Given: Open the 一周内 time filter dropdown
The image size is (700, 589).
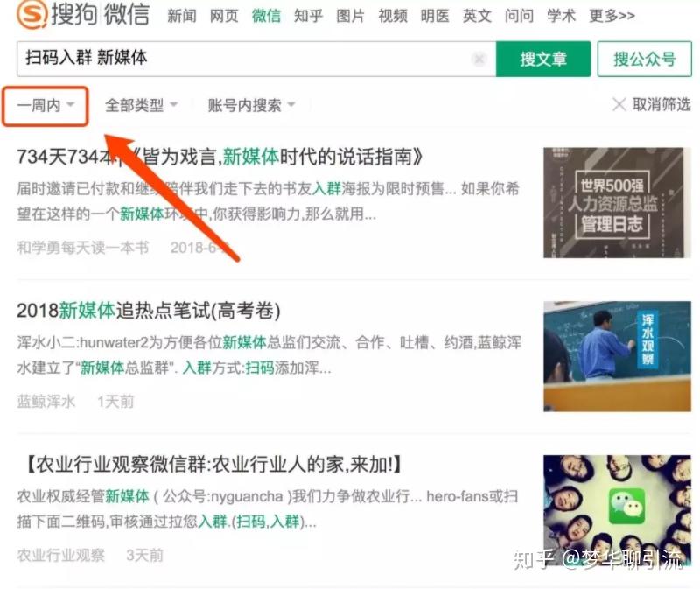Looking at the screenshot, I should 45,106.
